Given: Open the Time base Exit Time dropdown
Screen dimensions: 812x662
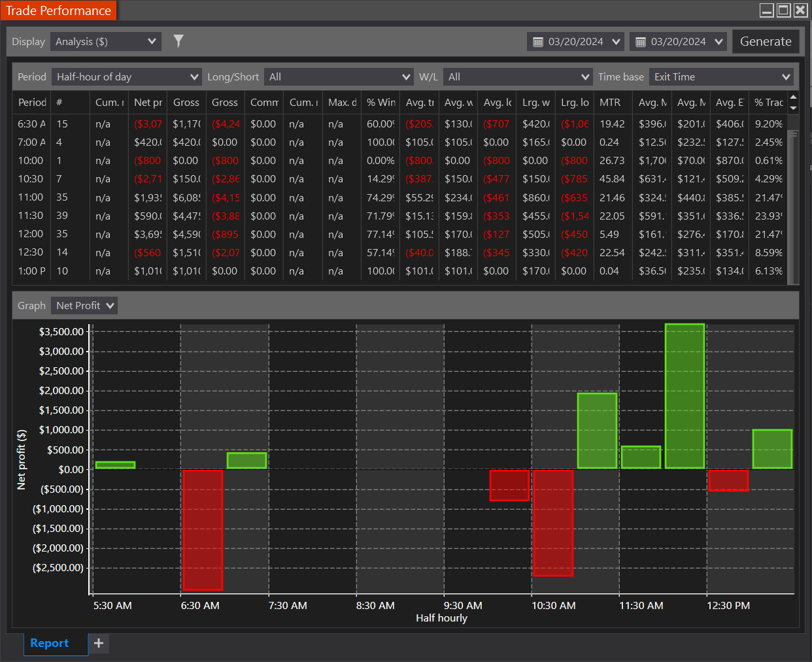Looking at the screenshot, I should 721,76.
